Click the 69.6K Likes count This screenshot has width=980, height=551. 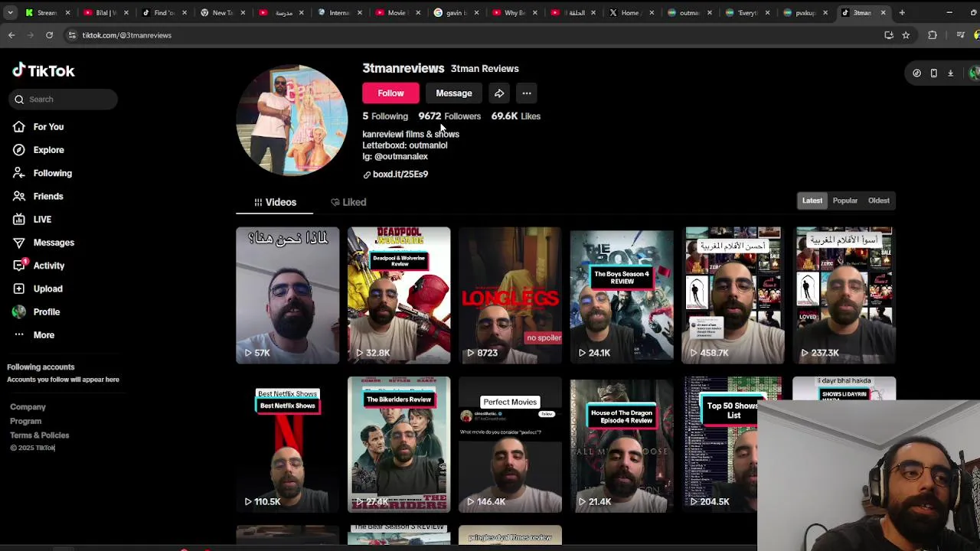[515, 116]
